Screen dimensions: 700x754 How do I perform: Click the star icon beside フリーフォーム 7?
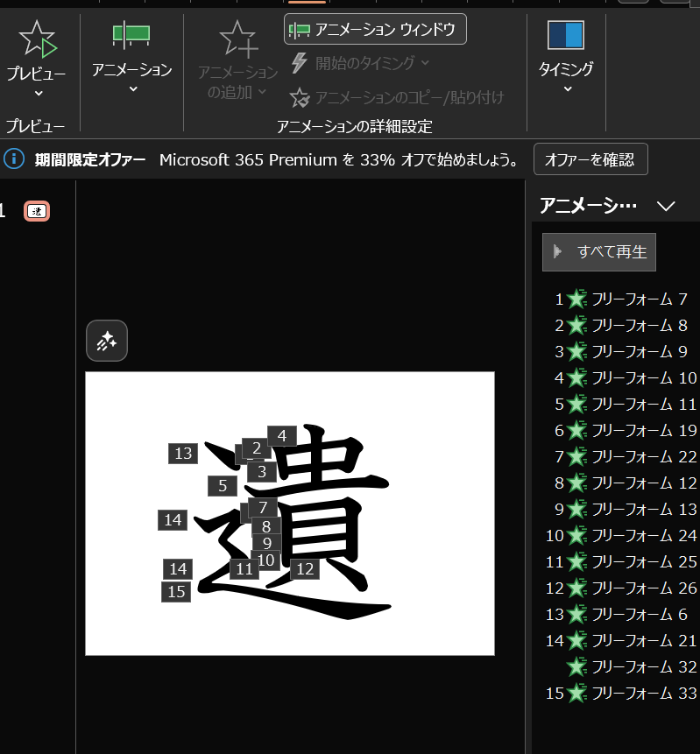click(576, 299)
